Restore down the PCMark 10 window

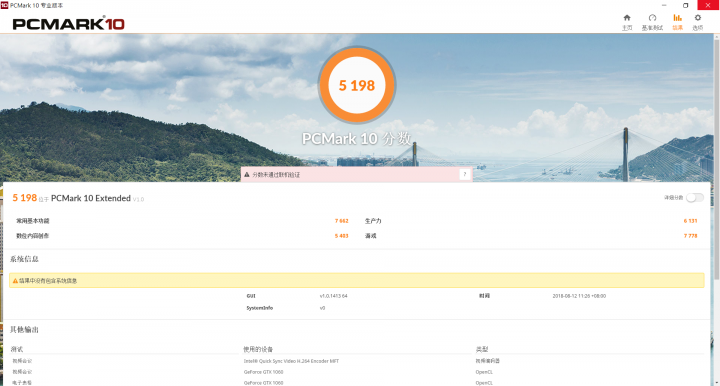pos(686,5)
